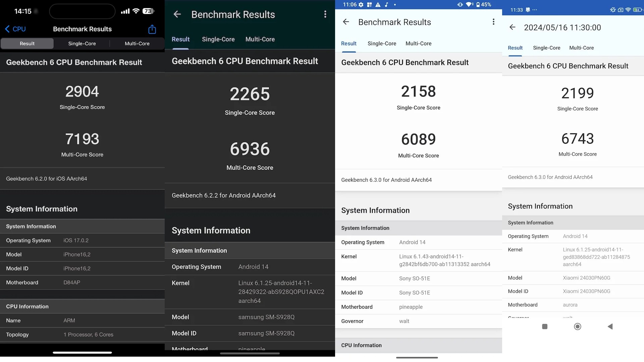Tap the 2158 single-core score
The width and height of the screenshot is (644, 362).
coord(419,92)
